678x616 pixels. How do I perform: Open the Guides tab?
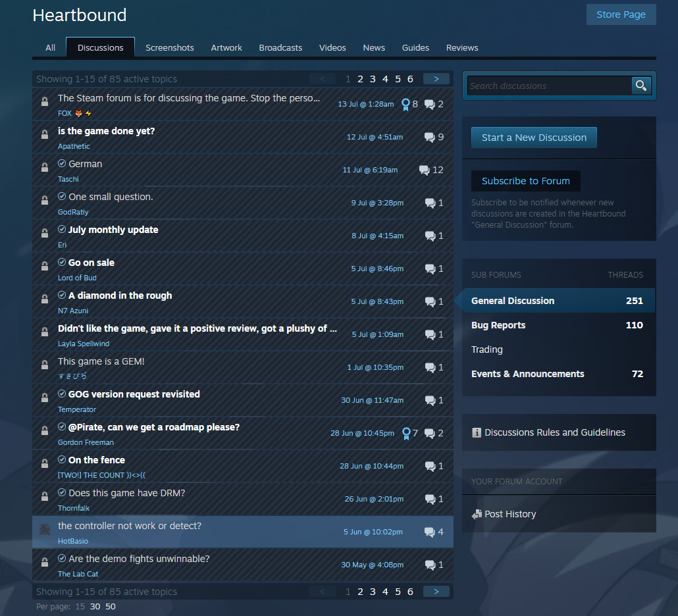click(415, 47)
